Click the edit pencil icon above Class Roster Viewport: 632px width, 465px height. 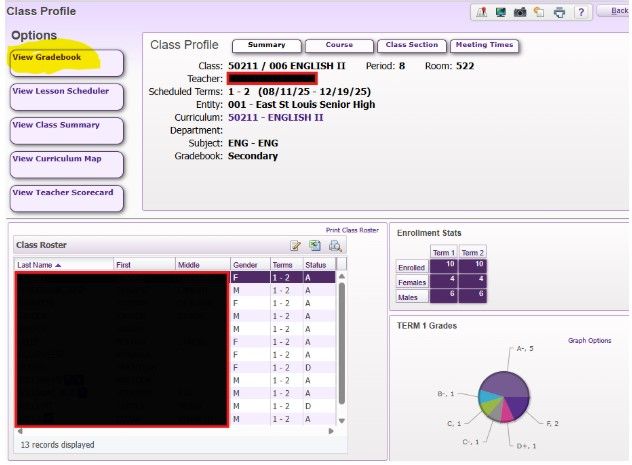[296, 246]
